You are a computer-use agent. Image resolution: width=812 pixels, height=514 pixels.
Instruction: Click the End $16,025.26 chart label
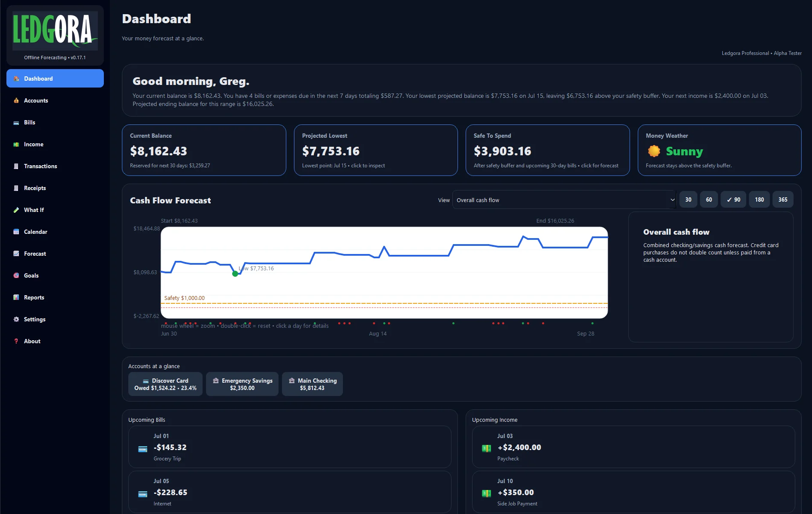click(x=555, y=221)
